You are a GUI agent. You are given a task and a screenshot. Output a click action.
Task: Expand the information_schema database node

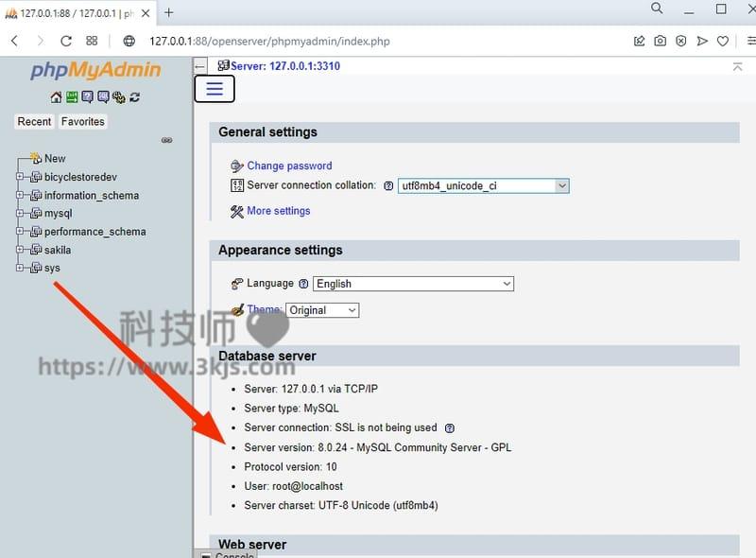20,195
